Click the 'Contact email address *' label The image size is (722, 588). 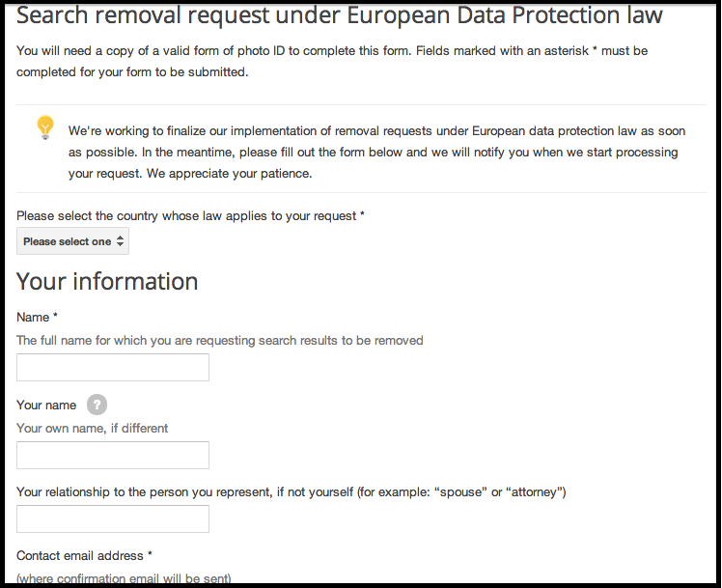(x=84, y=556)
